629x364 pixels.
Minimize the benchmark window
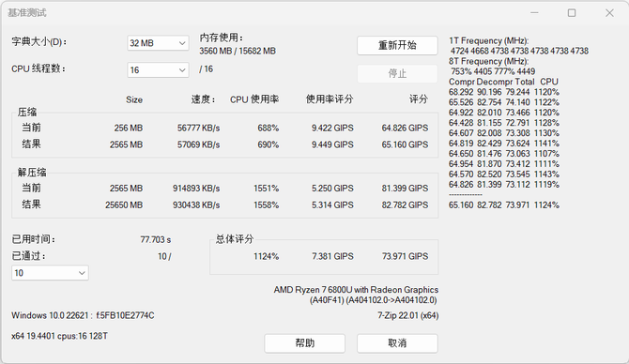[534, 13]
